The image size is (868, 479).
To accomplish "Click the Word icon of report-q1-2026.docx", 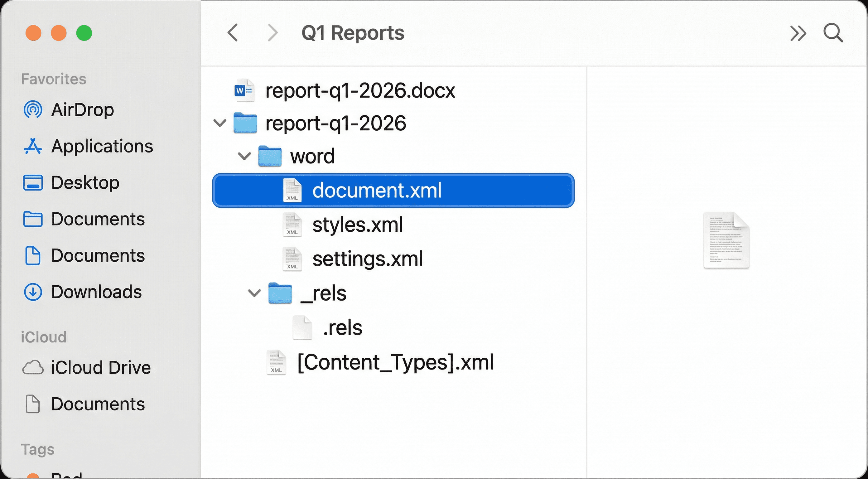I will pyautogui.click(x=244, y=90).
